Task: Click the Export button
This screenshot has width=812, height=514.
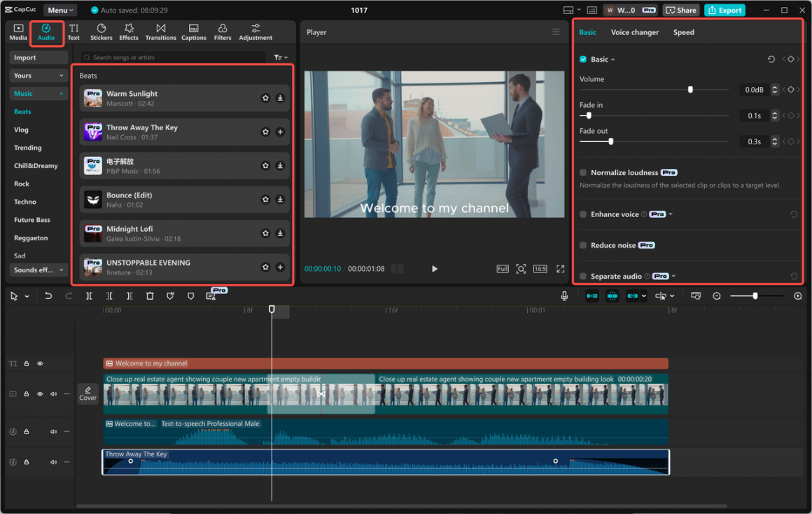Action: tap(724, 11)
